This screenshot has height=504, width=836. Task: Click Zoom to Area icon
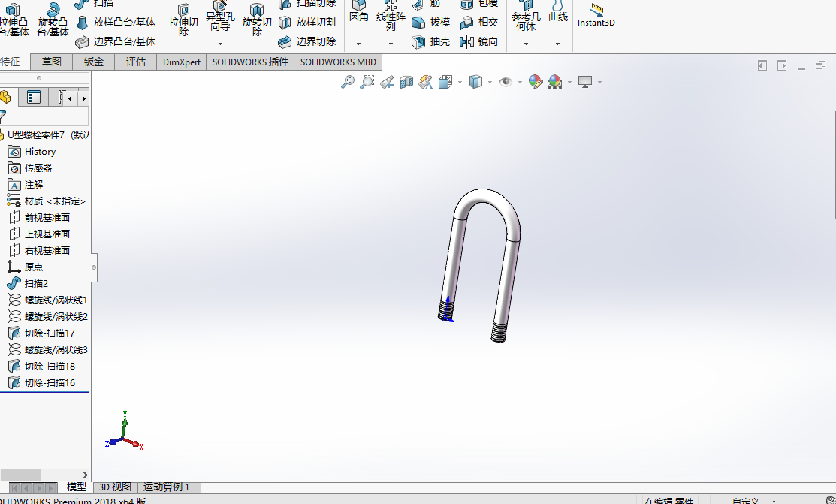click(367, 82)
